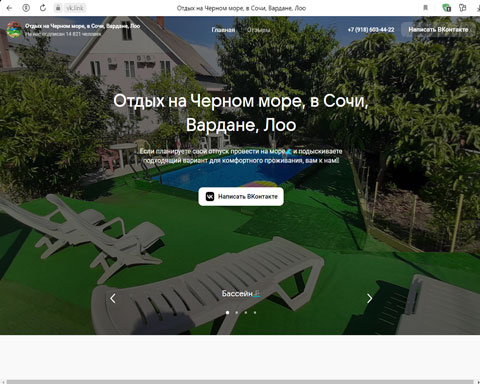Open the green shield protection icon
Viewport: 480px width, 384px height.
[446, 8]
